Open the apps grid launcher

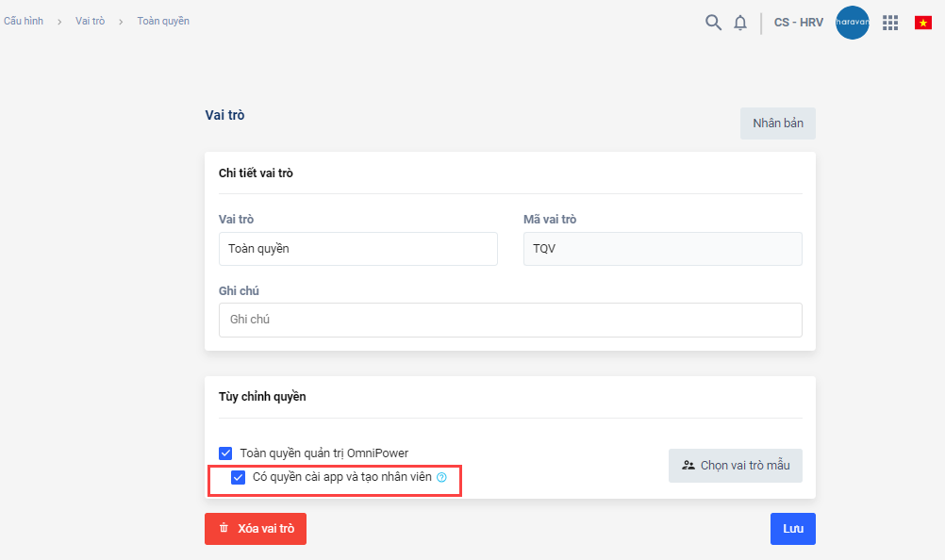[x=890, y=23]
